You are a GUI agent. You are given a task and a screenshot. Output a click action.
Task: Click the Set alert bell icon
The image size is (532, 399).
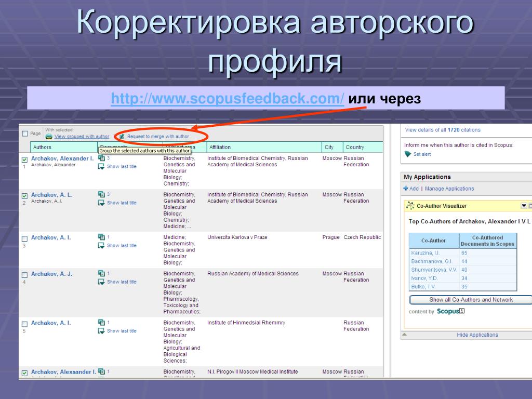pos(408,154)
